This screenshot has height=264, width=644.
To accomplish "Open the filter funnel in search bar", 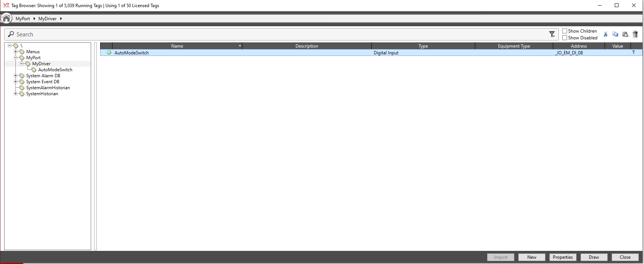I will click(552, 34).
